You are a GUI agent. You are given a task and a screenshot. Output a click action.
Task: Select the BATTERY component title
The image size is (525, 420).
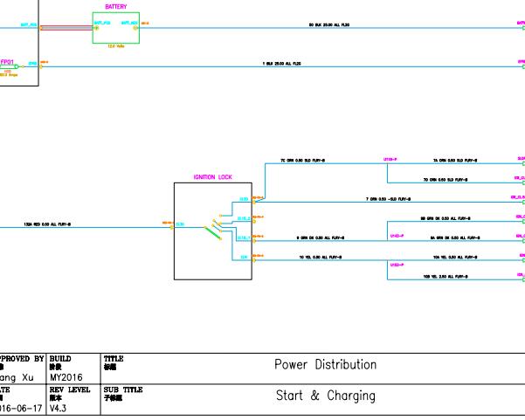(x=116, y=7)
